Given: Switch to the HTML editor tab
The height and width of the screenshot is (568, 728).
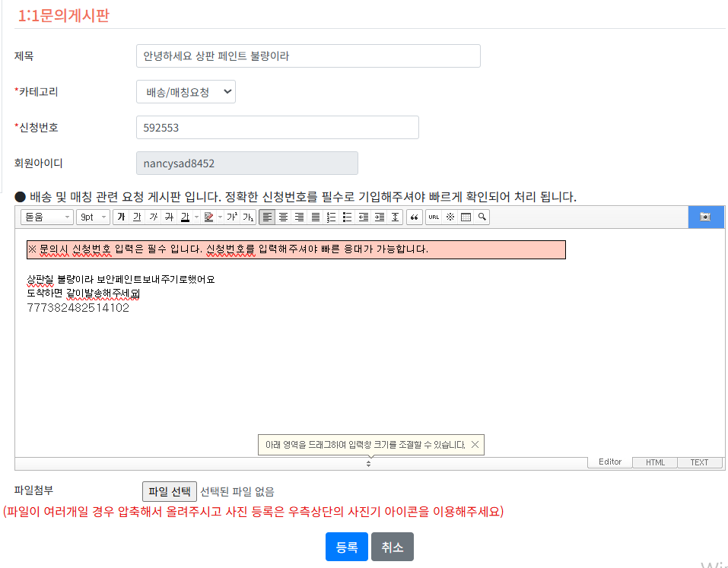Looking at the screenshot, I should point(654,462).
